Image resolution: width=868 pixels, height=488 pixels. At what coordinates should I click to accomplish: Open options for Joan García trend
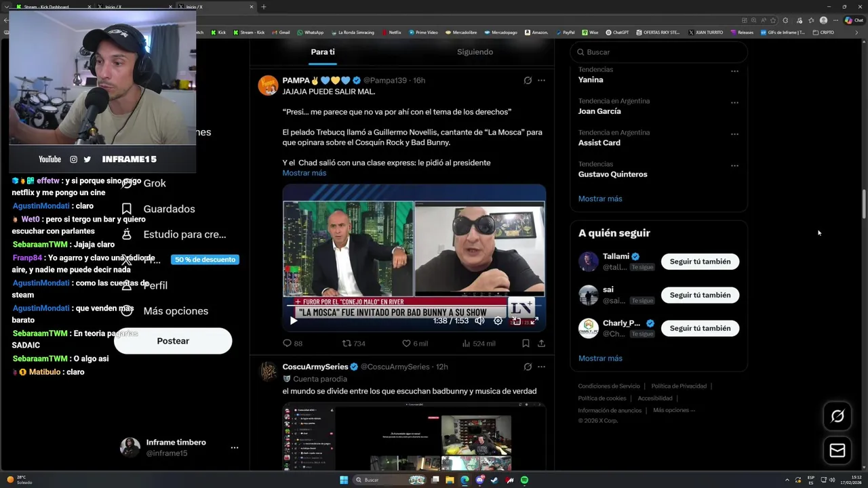734,103
